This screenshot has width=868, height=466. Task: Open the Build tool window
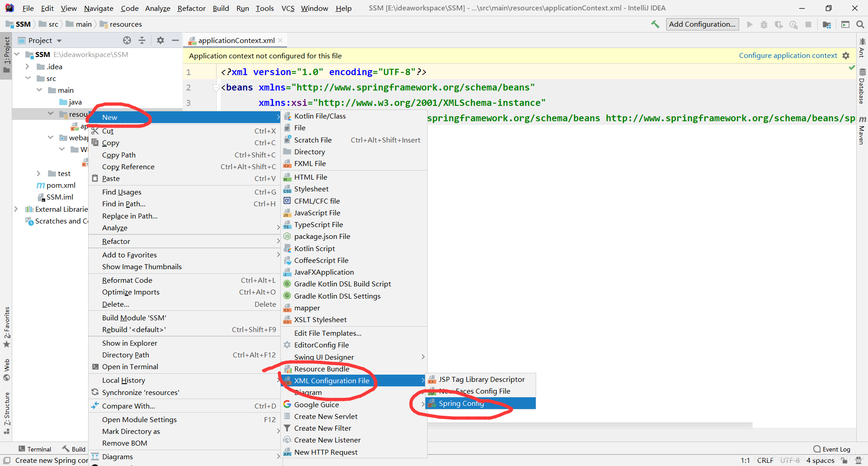74,449
